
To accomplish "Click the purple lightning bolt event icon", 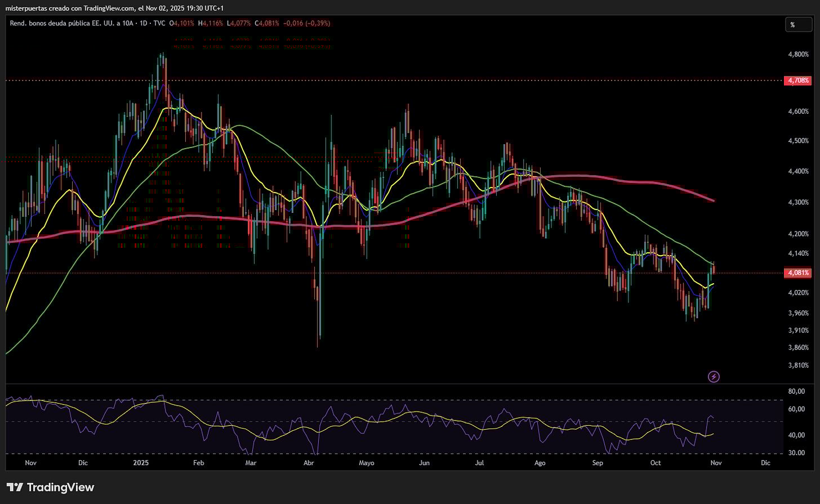I will [714, 377].
